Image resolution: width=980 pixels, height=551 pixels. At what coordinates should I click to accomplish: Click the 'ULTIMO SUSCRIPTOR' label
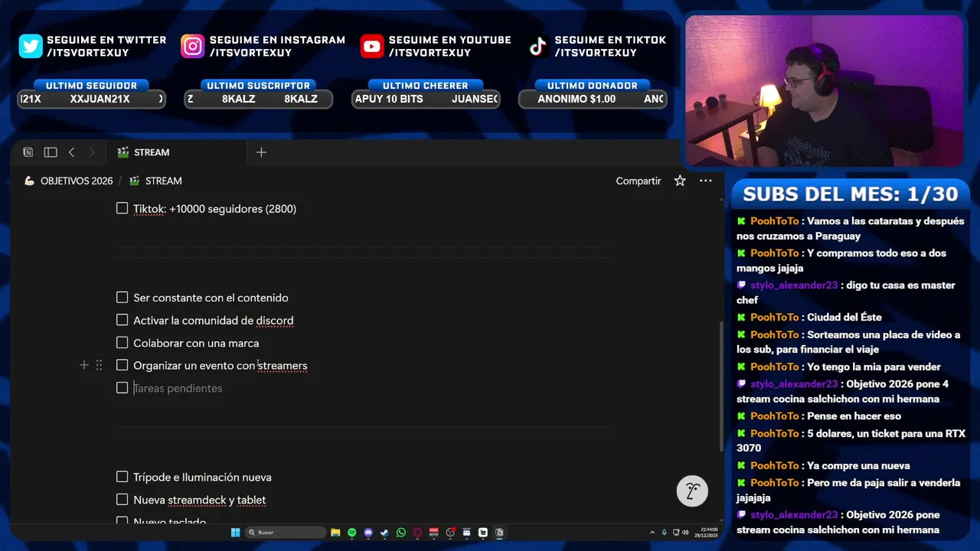point(259,86)
